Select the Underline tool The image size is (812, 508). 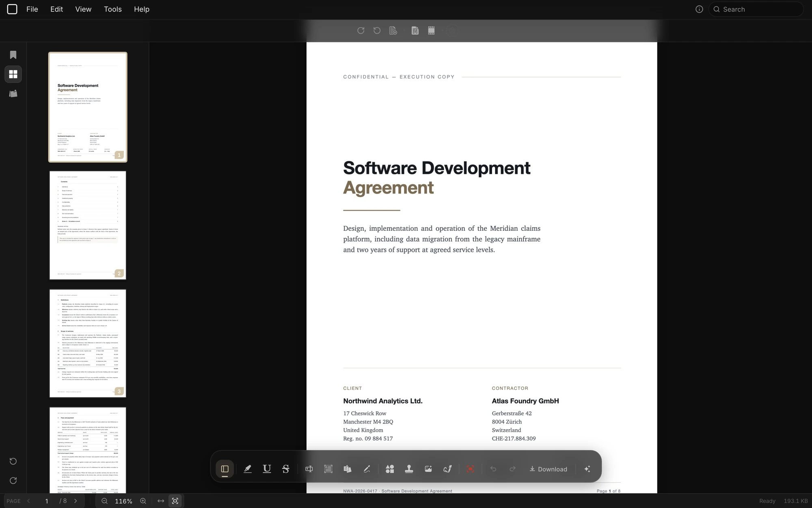pyautogui.click(x=267, y=469)
